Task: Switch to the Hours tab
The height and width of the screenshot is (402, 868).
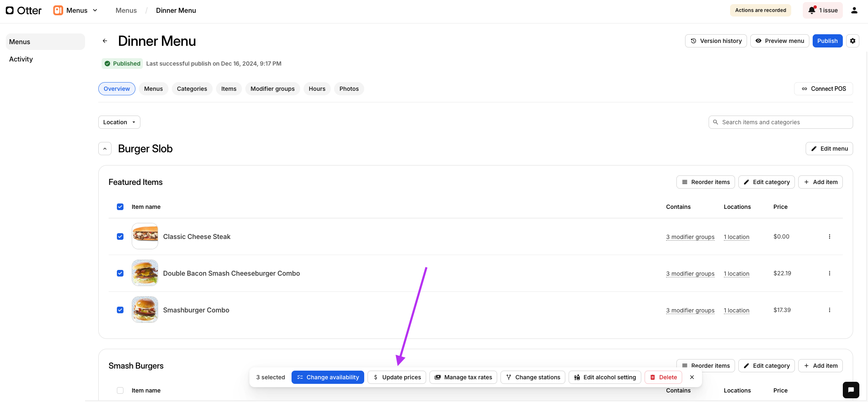Action: point(317,89)
